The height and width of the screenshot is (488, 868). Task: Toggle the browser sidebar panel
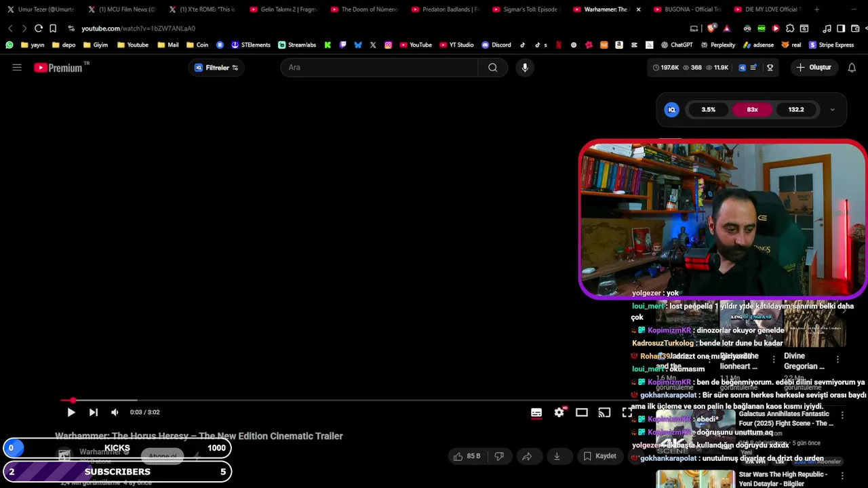841,28
